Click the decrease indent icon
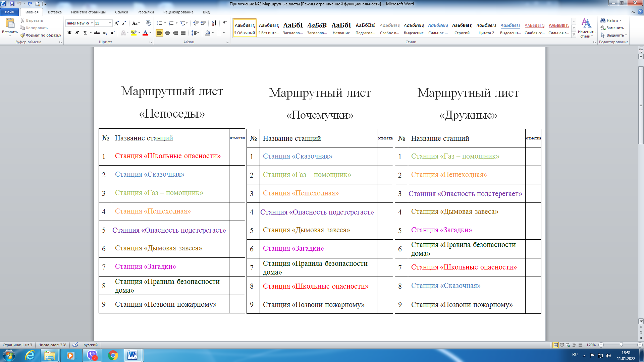The image size is (644, 362). [196, 23]
